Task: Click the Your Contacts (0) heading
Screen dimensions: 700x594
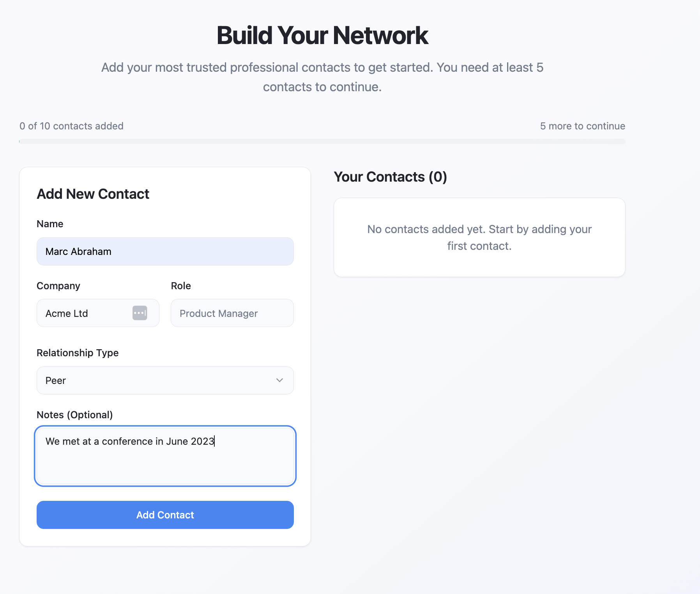Action: pos(390,177)
